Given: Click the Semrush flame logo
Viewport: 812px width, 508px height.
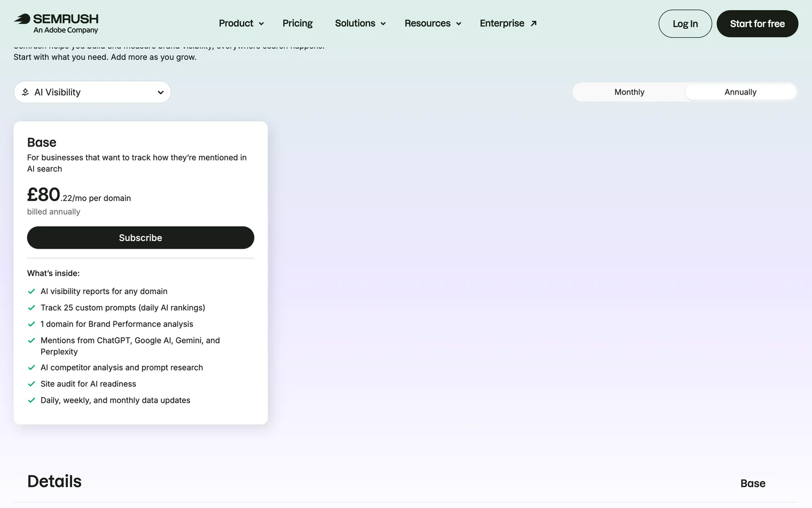Looking at the screenshot, I should click(22, 19).
